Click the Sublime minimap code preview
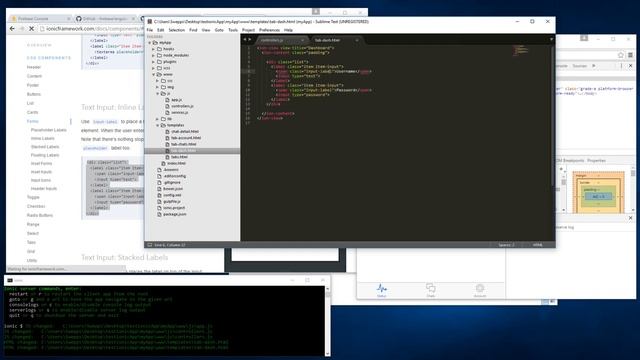Image resolution: width=640 pixels, height=360 pixels. tap(521, 51)
